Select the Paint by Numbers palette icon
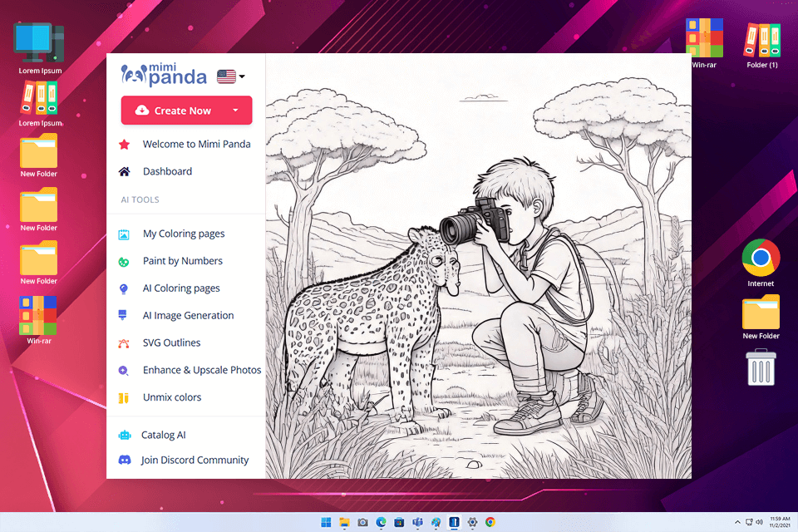This screenshot has width=798, height=532. click(124, 262)
